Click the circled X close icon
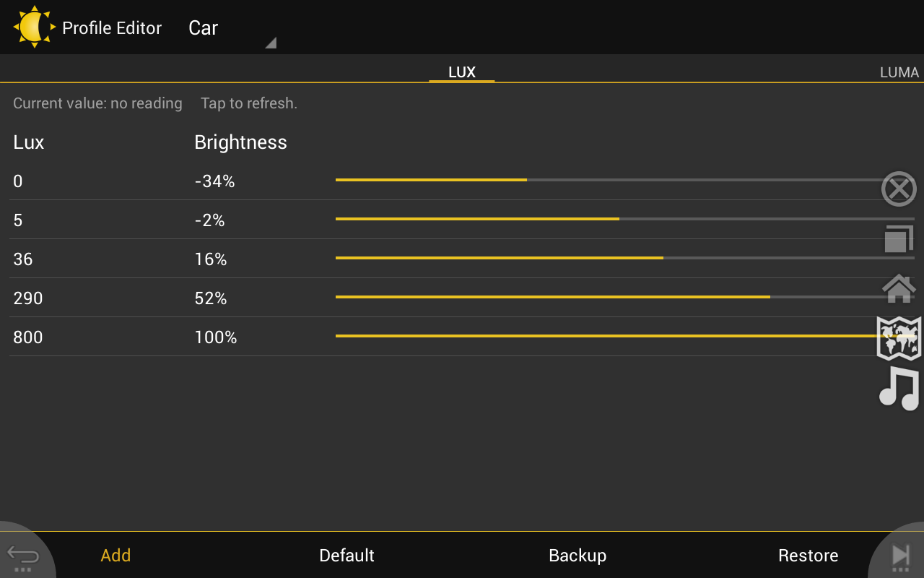 pyautogui.click(x=899, y=189)
